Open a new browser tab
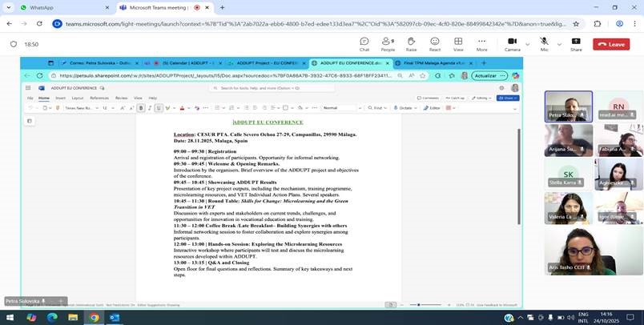This screenshot has width=644, height=325. [x=223, y=7]
